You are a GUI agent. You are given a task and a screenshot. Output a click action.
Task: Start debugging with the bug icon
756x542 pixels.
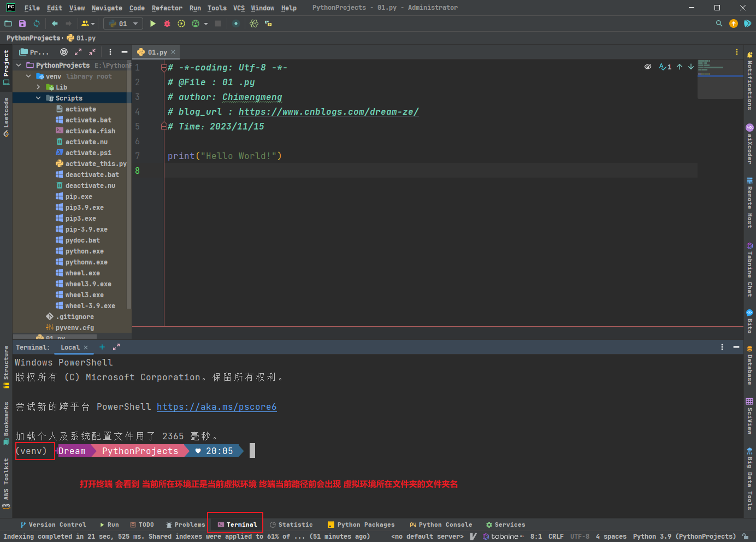[167, 23]
